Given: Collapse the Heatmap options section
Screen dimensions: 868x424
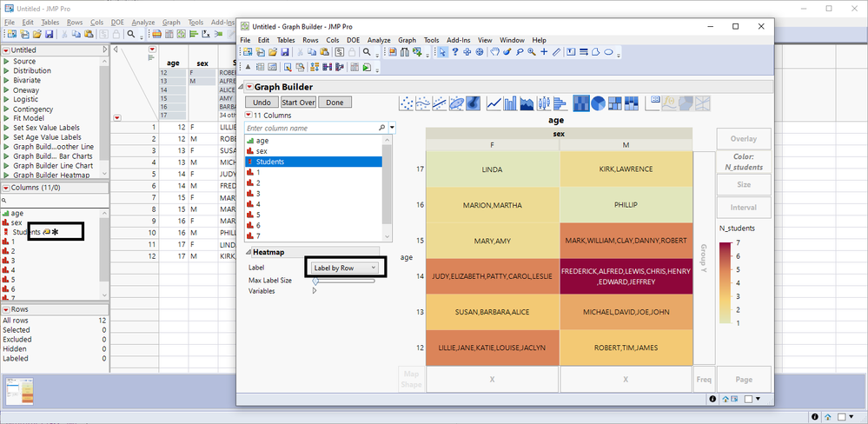Looking at the screenshot, I should [248, 253].
